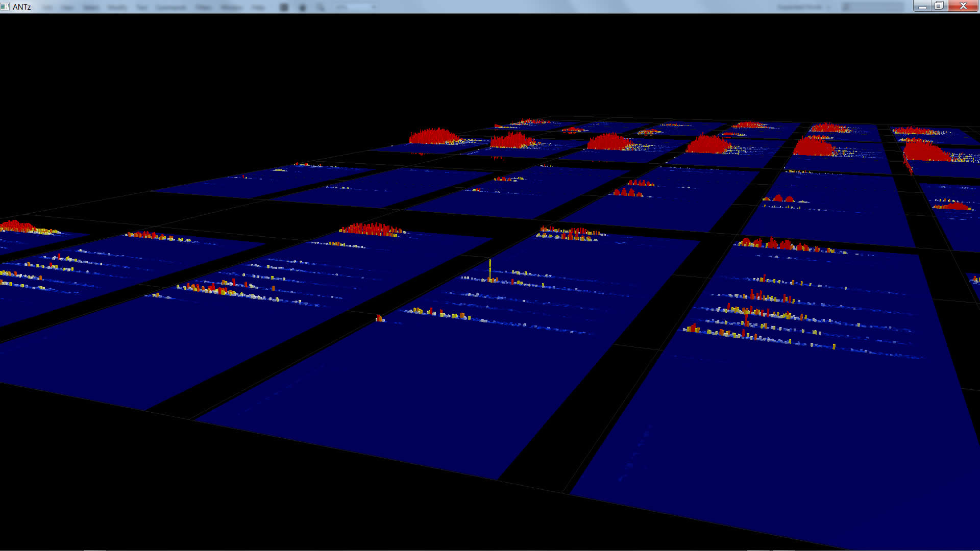This screenshot has width=980, height=551.
Task: Click the ANTz application icon in title bar
Action: pos(5,7)
